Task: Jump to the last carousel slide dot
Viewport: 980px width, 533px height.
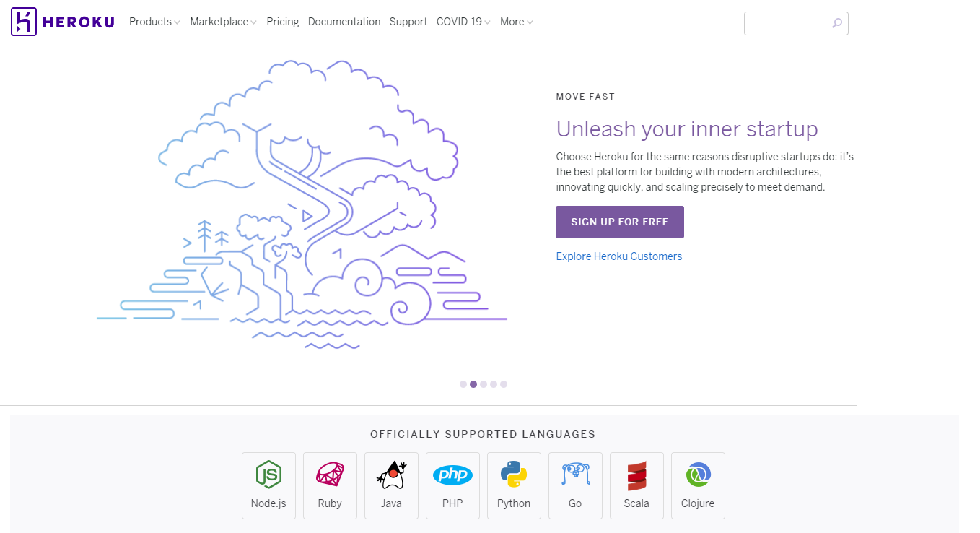Action: pos(504,384)
